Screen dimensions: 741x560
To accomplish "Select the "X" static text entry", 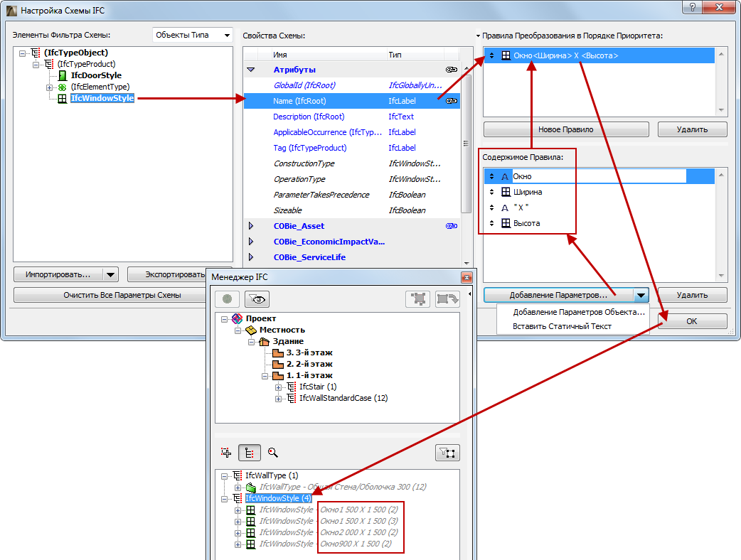I will point(599,208).
